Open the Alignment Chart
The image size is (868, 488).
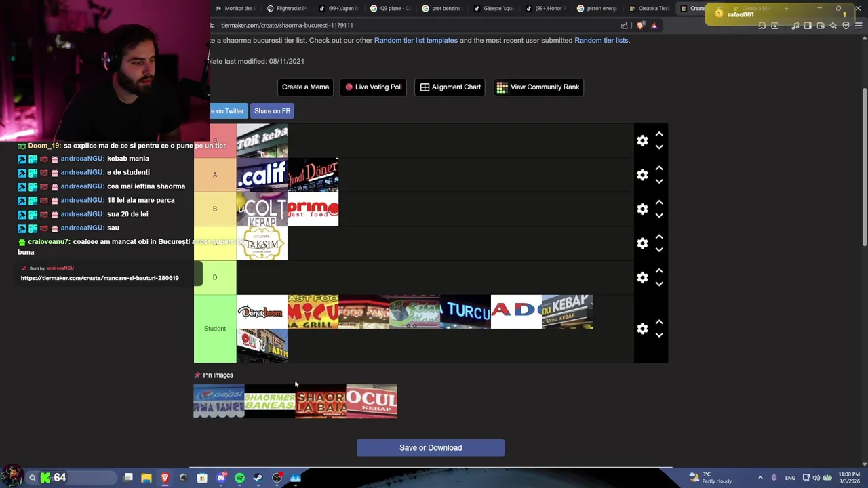[450, 87]
